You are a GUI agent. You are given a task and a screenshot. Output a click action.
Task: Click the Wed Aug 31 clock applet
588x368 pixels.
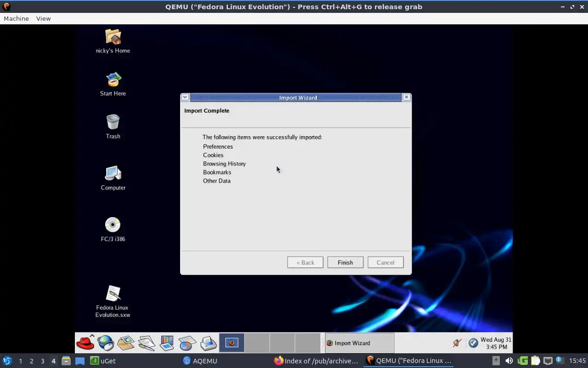[496, 343]
